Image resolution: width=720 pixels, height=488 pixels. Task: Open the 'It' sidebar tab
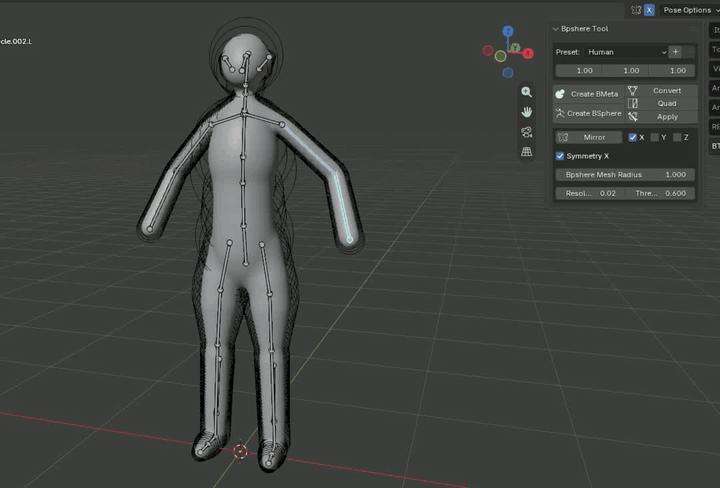(715, 30)
